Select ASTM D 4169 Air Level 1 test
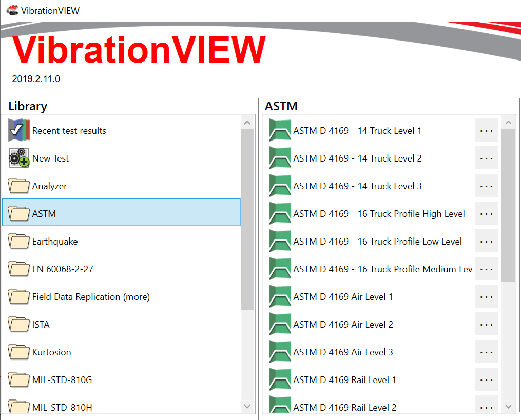Viewport: 521px width, 420px height. (343, 297)
